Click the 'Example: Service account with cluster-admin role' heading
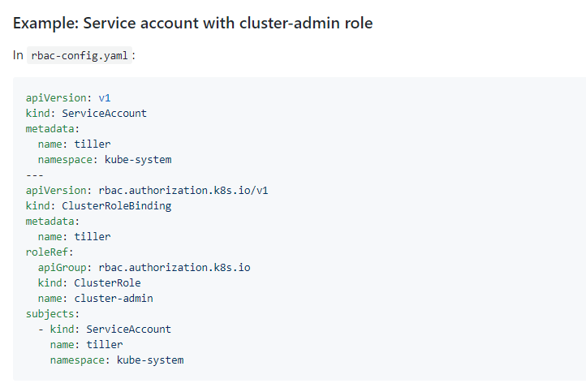Image resolution: width=586 pixels, height=392 pixels. click(x=193, y=23)
